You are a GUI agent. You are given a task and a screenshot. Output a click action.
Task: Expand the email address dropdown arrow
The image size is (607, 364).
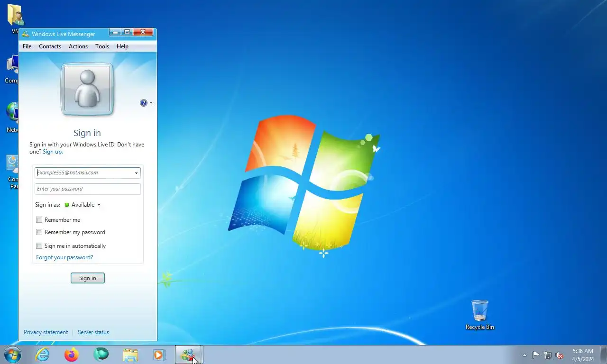pos(136,173)
